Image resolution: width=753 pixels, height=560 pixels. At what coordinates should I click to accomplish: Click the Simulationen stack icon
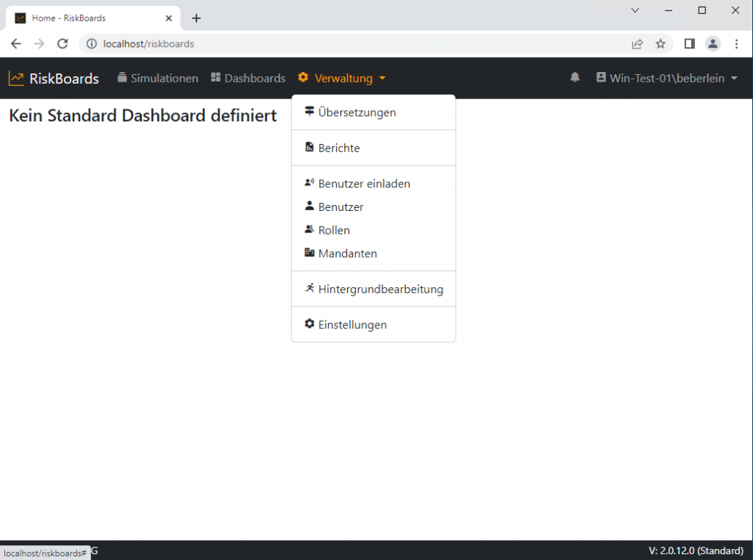tap(122, 77)
